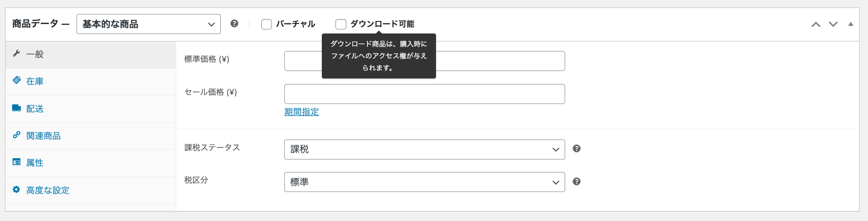Click help icon next to 税区分 dropdown
868x221 pixels.
click(x=577, y=181)
